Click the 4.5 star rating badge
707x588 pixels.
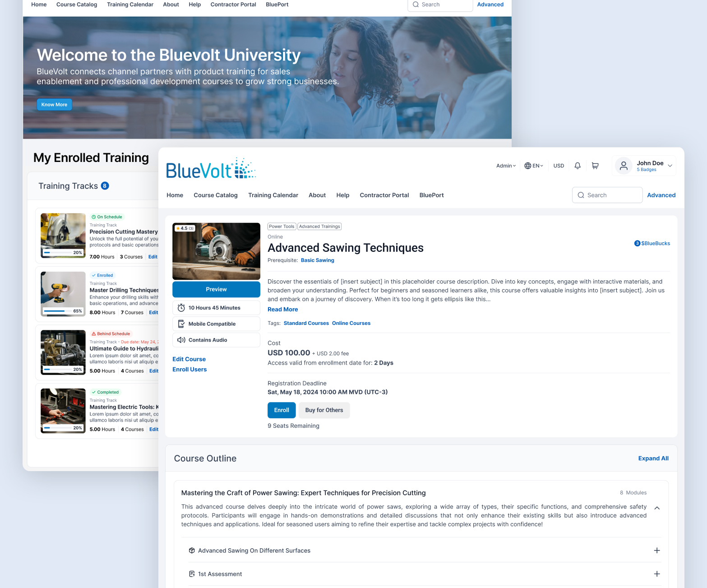(x=185, y=228)
